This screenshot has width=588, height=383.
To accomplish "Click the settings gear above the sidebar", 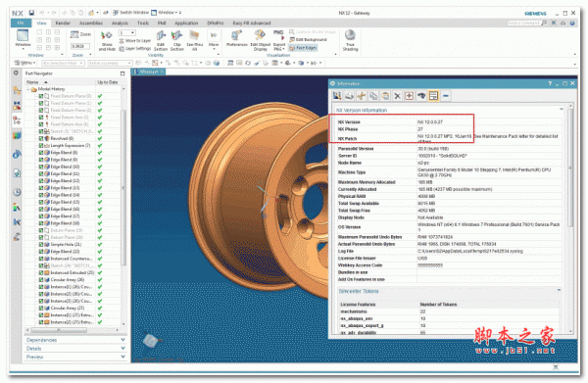I will pos(16,73).
